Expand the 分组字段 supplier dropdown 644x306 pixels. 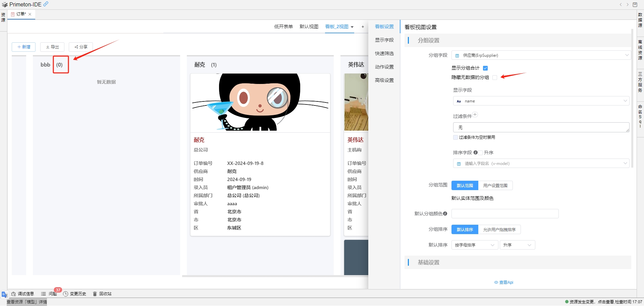(x=541, y=55)
